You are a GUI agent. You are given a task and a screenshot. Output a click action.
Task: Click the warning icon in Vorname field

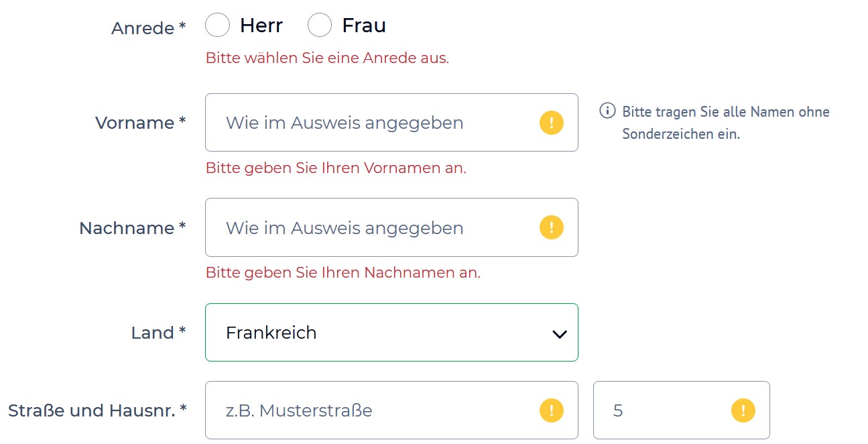[552, 123]
